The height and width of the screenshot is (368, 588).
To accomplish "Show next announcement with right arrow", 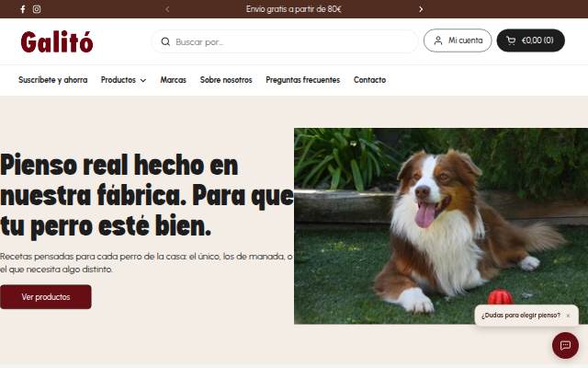I will (x=421, y=9).
